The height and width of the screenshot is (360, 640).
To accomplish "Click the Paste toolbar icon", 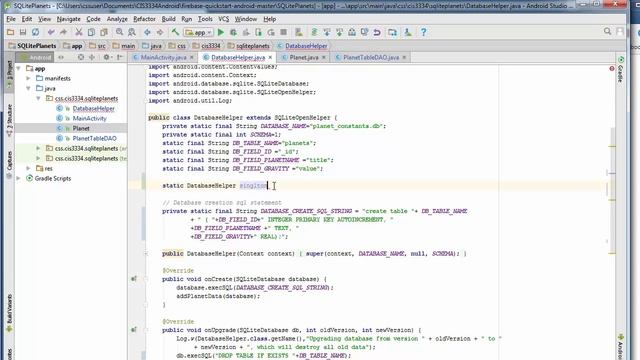I will click(x=104, y=32).
